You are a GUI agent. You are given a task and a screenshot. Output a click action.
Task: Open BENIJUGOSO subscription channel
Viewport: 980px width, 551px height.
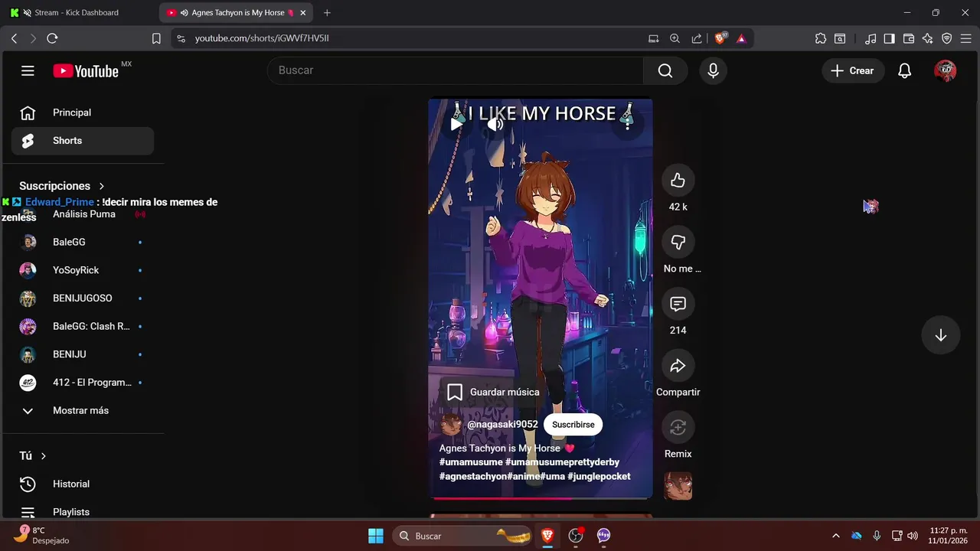83,298
